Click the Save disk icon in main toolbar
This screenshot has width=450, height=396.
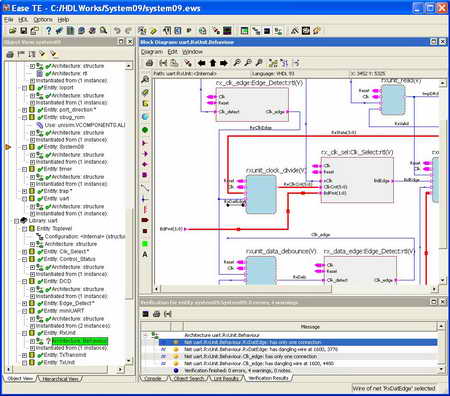pos(23,31)
